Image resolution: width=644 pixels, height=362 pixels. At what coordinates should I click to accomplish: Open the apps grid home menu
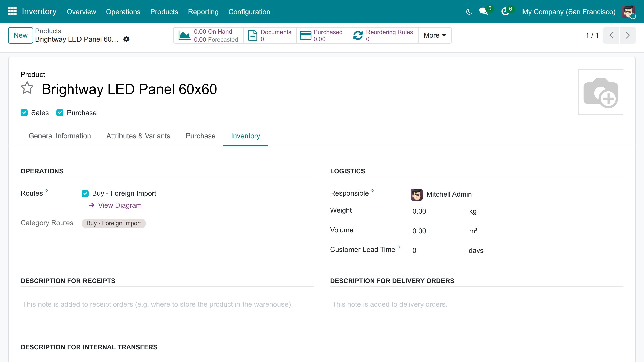click(x=12, y=11)
